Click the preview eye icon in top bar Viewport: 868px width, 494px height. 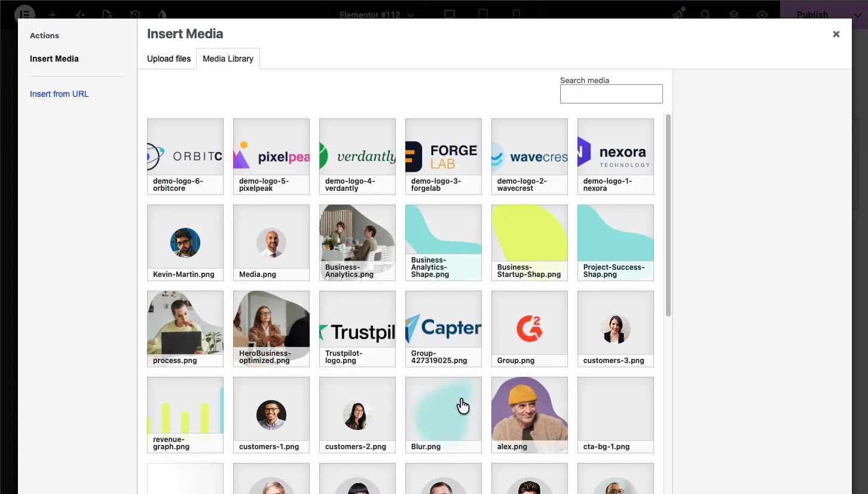tap(762, 15)
